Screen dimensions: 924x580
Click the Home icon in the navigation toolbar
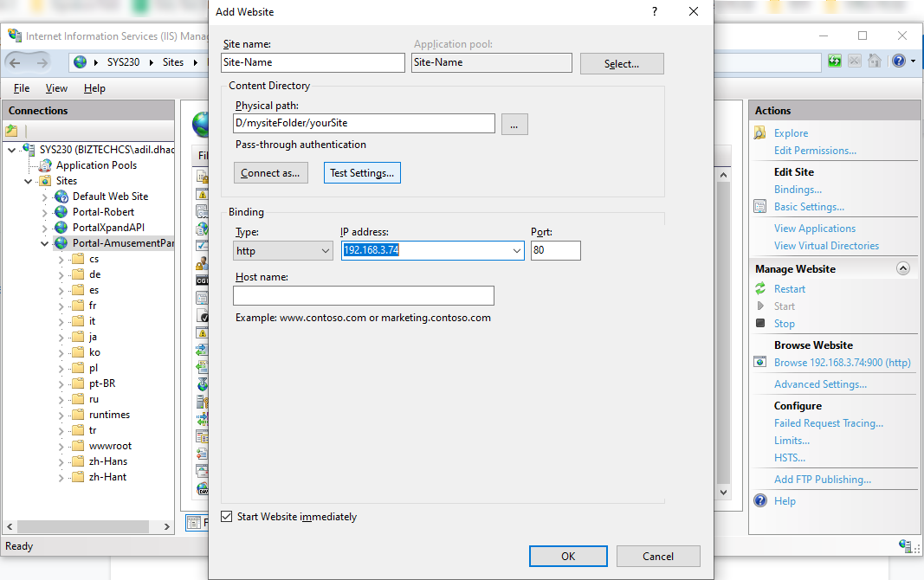coord(875,61)
